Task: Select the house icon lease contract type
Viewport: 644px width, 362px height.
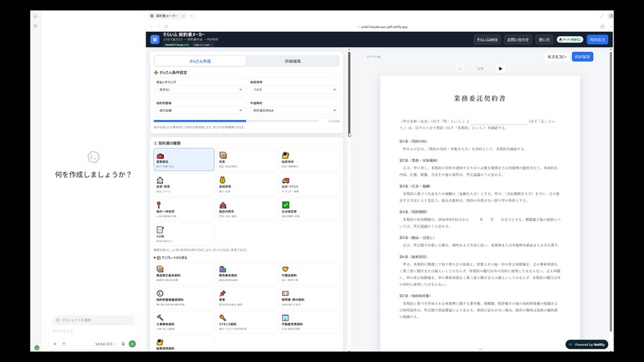Action: tap(184, 185)
